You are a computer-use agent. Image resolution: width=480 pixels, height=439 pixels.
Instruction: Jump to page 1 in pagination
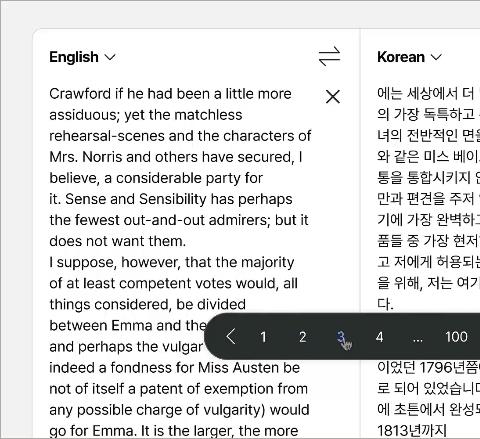[x=263, y=337]
